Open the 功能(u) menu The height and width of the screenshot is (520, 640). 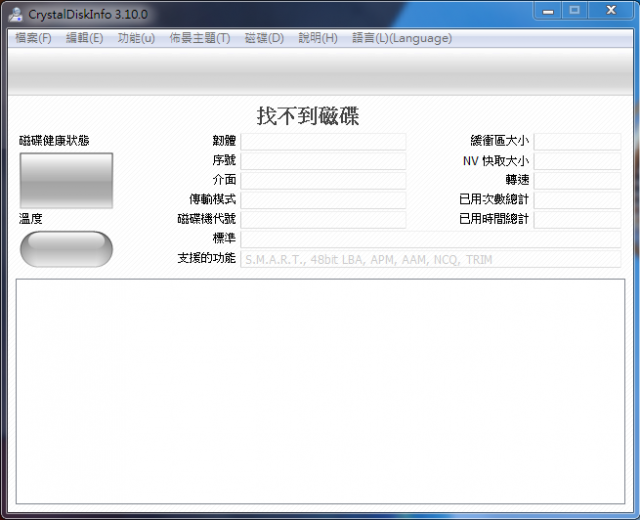(x=136, y=38)
